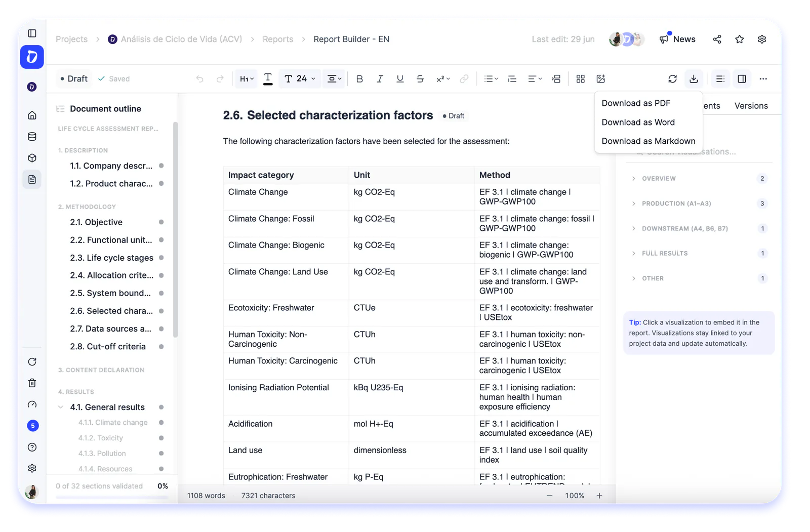
Task: Click the redo arrow in toolbar
Action: 220,79
